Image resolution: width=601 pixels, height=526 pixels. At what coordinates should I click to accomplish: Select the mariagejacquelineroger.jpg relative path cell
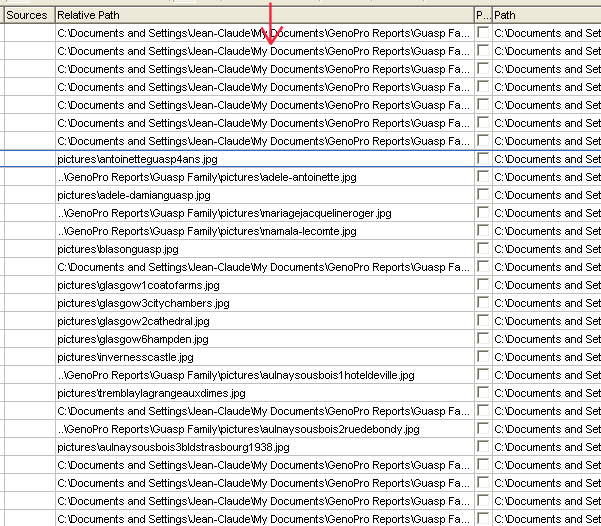224,213
